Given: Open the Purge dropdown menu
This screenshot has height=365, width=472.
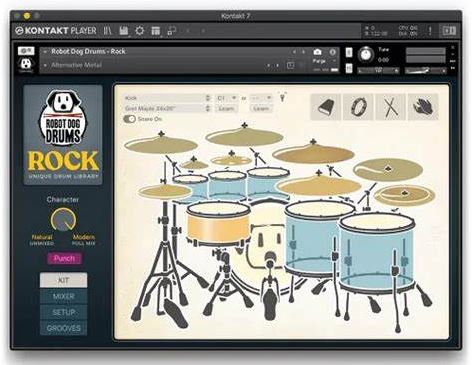Looking at the screenshot, I should [324, 61].
